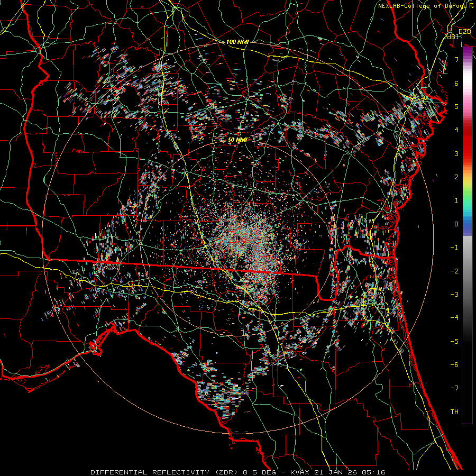This screenshot has height=476, width=476.
Task: Click the 6 value on the scale
Action: (456, 83)
